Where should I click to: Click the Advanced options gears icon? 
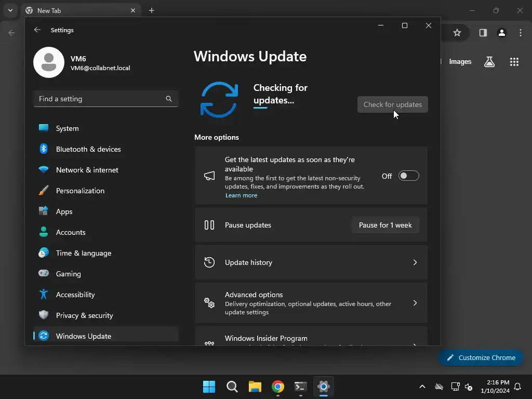pyautogui.click(x=209, y=303)
